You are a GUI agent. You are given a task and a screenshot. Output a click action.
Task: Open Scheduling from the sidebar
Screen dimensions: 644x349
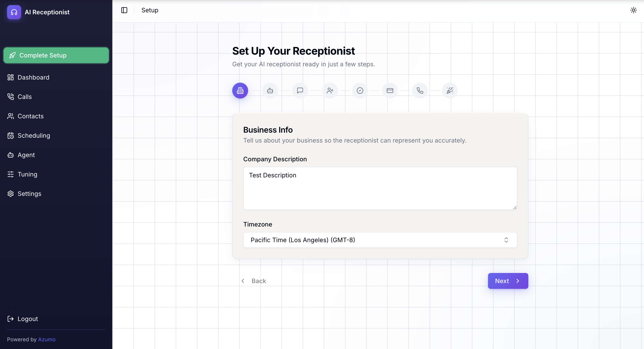34,136
